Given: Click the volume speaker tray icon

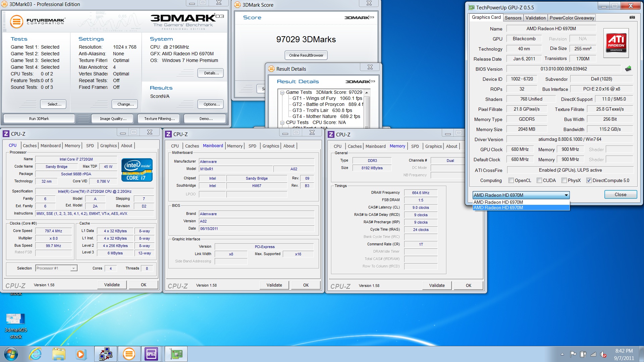Looking at the screenshot, I should pyautogui.click(x=603, y=354).
